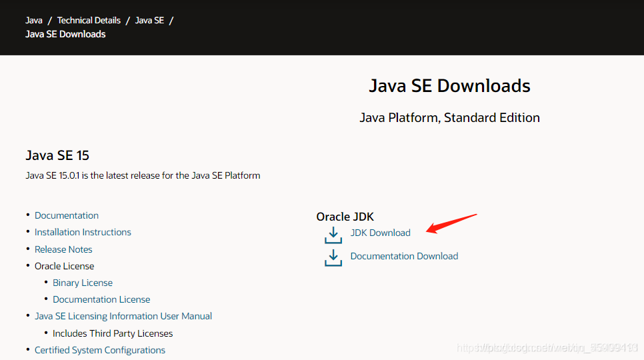
Task: Click the Java SE 15.0.1 latest release sentence
Action: [x=143, y=176]
